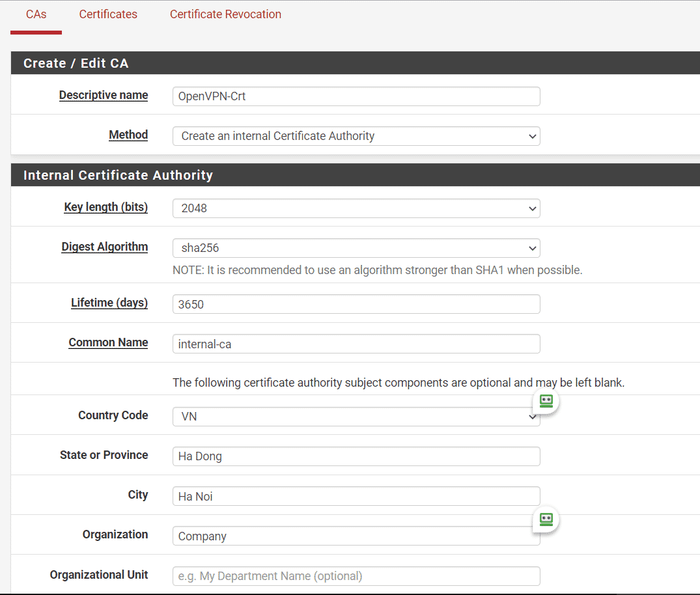The image size is (700, 595).
Task: Click the green autofill icon near Country Code
Action: (x=546, y=401)
